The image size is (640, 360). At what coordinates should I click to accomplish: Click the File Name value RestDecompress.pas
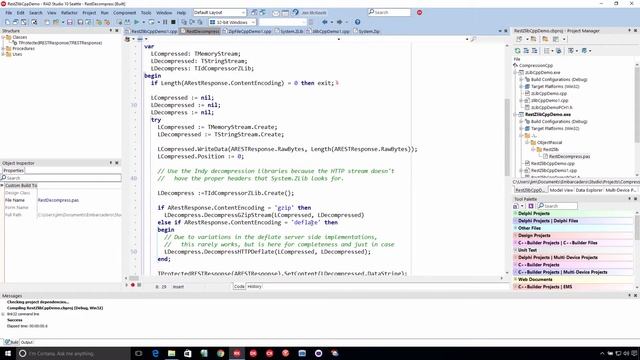[58, 200]
